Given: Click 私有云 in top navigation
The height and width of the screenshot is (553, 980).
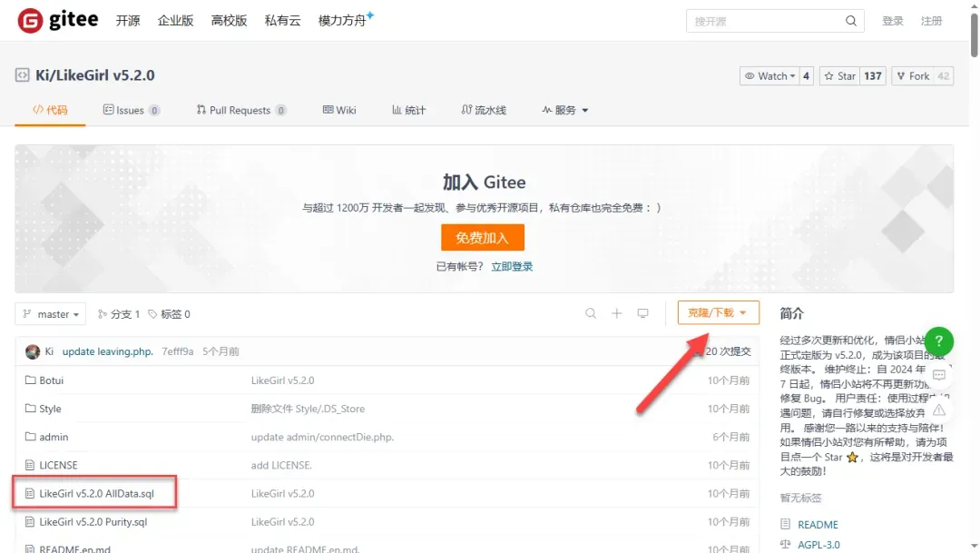Looking at the screenshot, I should [x=282, y=21].
